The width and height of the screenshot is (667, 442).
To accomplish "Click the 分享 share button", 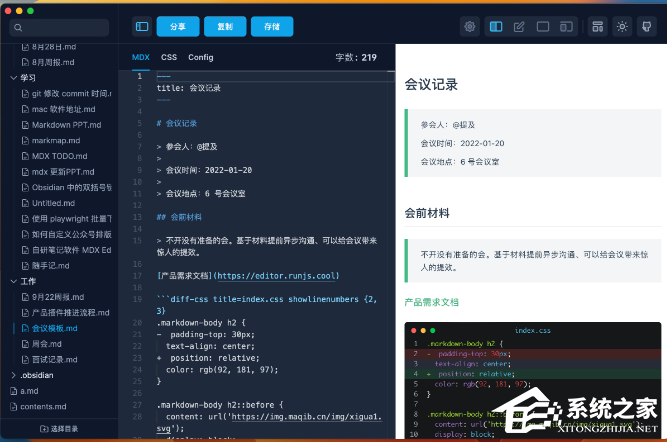I will (178, 27).
